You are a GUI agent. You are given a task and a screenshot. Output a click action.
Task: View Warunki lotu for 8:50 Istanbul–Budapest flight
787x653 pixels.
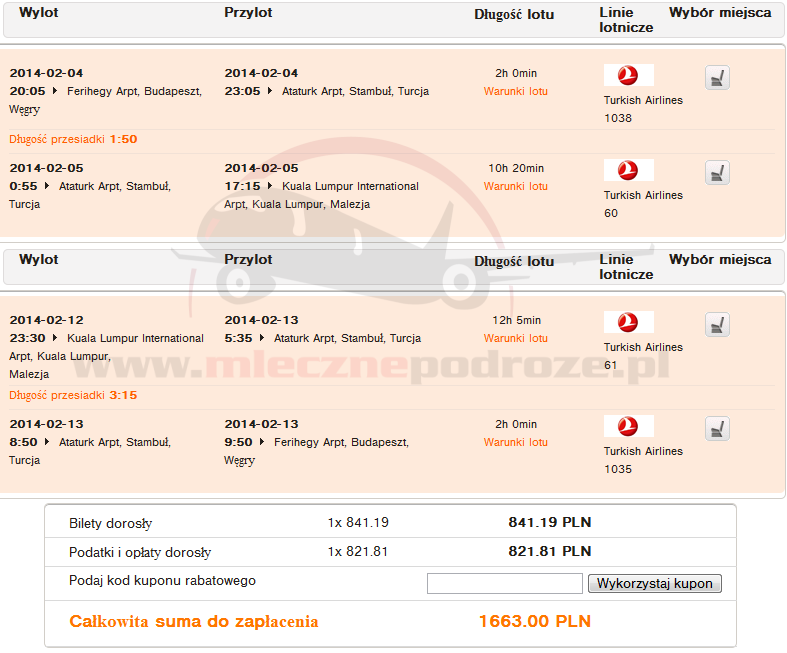click(516, 442)
